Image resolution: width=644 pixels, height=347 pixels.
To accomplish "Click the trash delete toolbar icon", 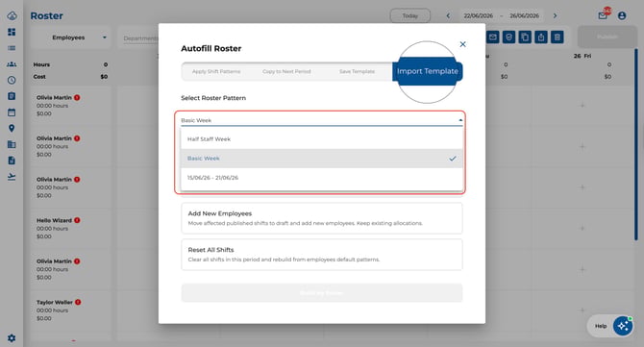I will [x=557, y=37].
